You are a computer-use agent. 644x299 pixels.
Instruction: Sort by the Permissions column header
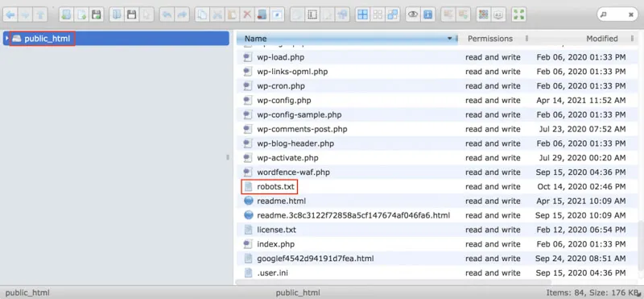490,39
